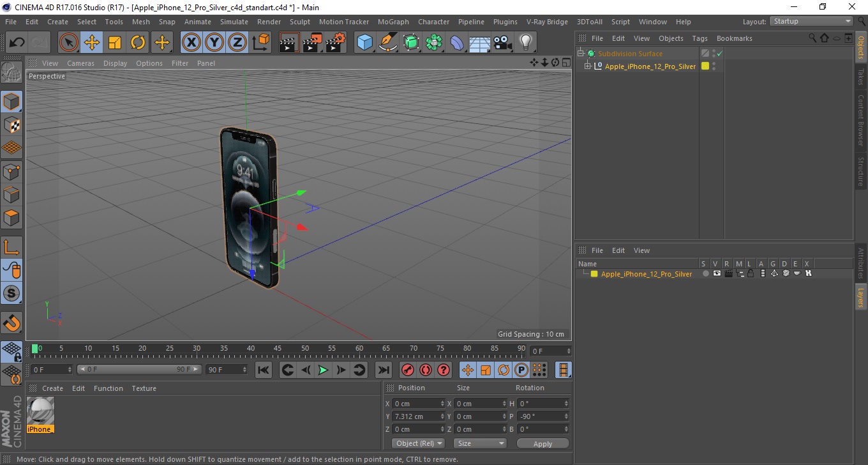
Task: Click the Record Active Objects button
Action: (408, 370)
